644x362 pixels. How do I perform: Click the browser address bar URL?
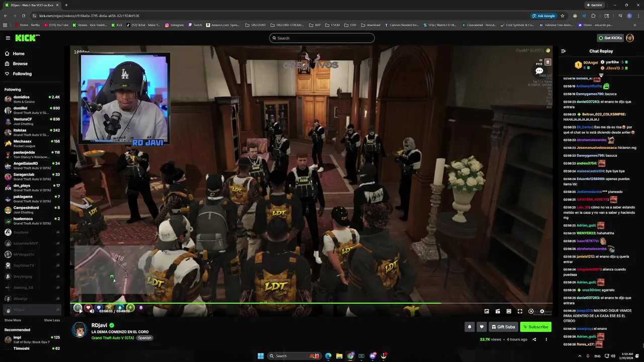tap(89, 16)
